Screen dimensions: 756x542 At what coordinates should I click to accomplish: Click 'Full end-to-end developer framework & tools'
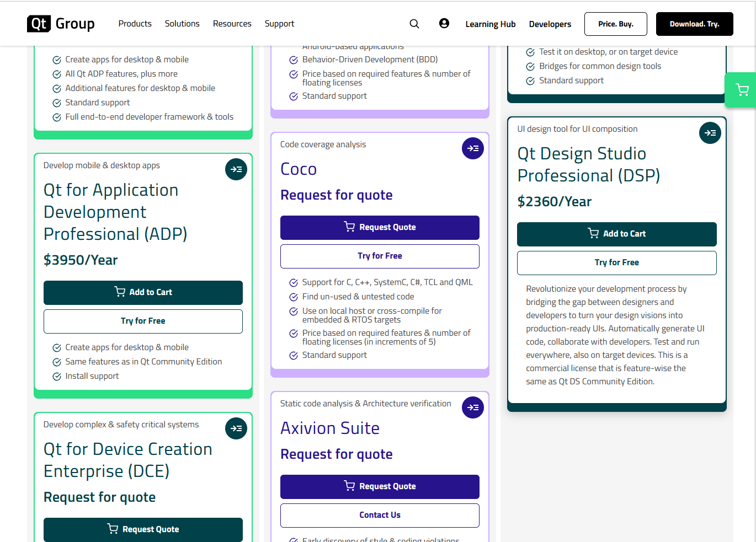point(149,117)
